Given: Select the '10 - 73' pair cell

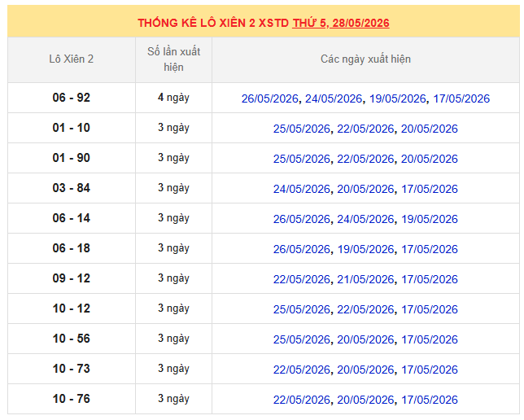Looking at the screenshot, I should click(71, 369).
